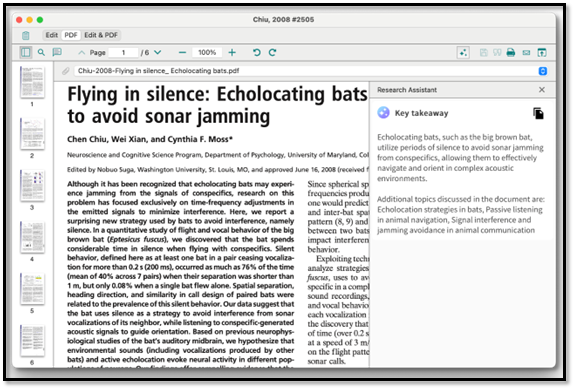Copy the Key takeaway text
This screenshot has height=390, width=575.
(x=538, y=114)
